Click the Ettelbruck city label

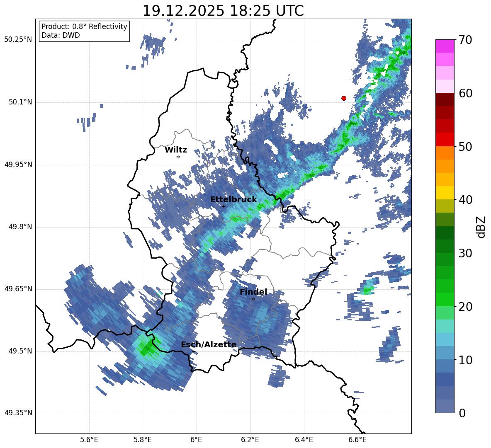tap(233, 200)
